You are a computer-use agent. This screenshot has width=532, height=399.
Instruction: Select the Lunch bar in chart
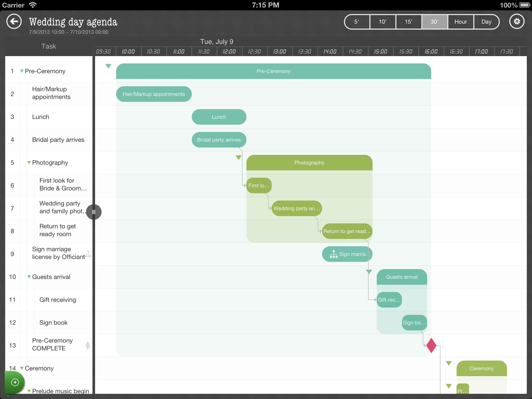point(219,117)
